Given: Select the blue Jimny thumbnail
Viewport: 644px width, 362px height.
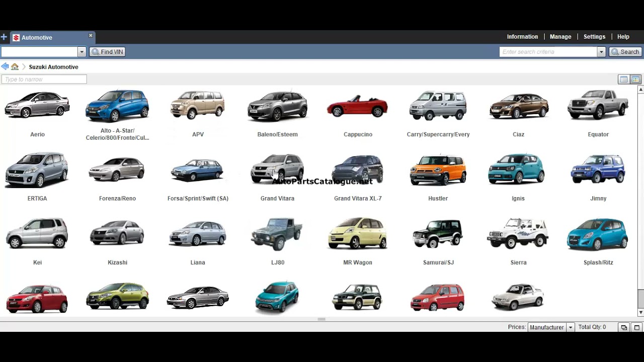Looking at the screenshot, I should (598, 169).
